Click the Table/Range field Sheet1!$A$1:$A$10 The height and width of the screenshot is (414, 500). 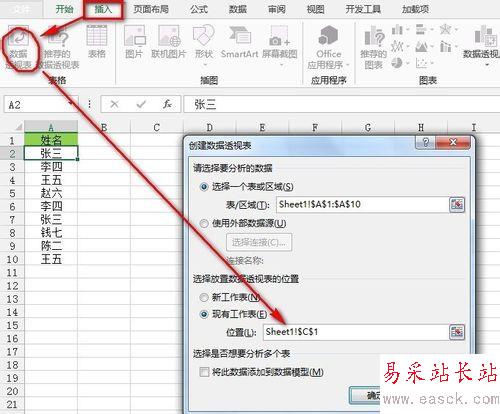click(x=363, y=204)
